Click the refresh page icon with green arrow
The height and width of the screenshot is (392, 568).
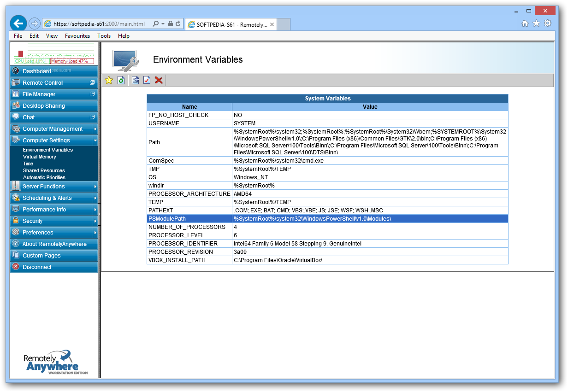tap(121, 81)
